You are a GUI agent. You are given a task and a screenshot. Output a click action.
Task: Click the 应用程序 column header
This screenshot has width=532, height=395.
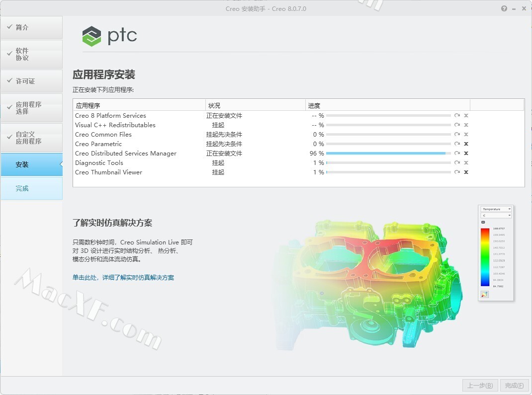[139, 105]
